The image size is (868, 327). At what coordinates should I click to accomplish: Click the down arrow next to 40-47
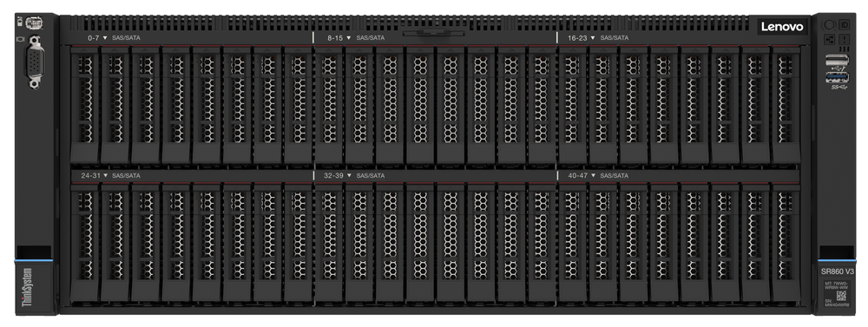[593, 175]
